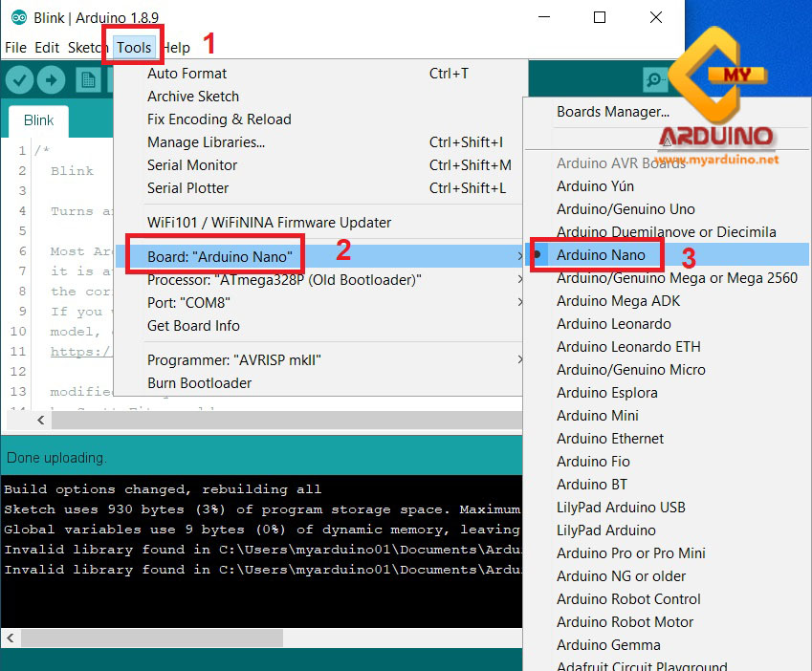812x671 pixels.
Task: Open the Help menu
Action: [175, 47]
